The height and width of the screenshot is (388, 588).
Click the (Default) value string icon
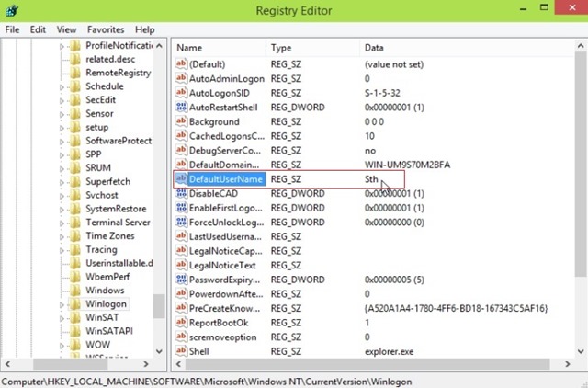pyautogui.click(x=181, y=63)
